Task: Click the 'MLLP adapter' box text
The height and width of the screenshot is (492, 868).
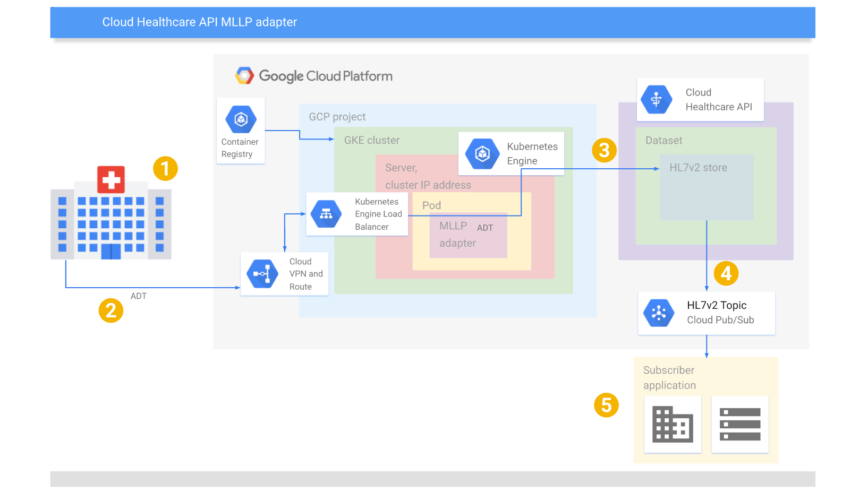Action: 457,235
